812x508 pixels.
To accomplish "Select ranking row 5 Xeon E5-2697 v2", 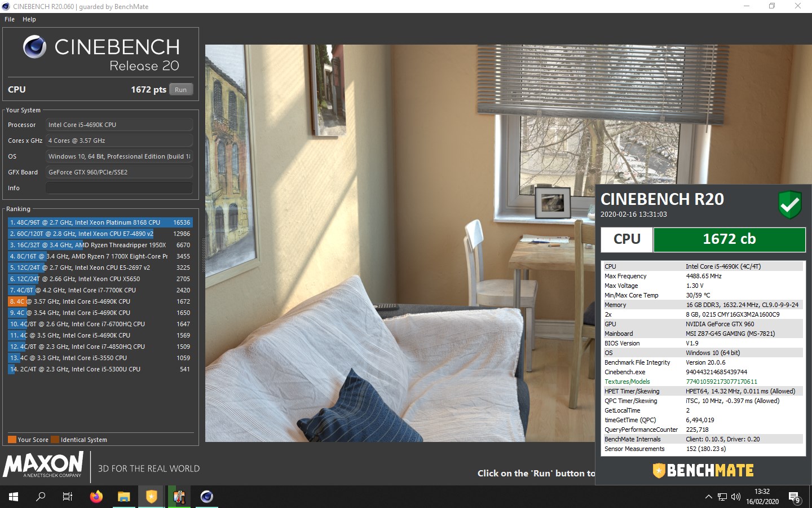I will point(100,268).
